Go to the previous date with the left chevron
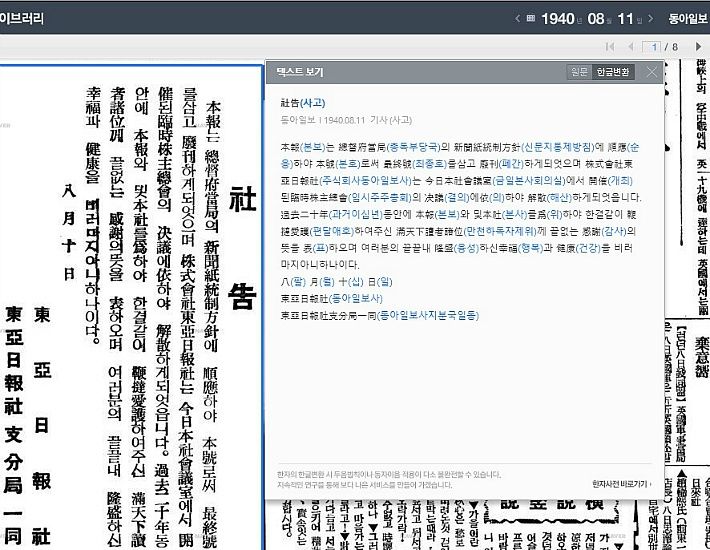 (518, 19)
